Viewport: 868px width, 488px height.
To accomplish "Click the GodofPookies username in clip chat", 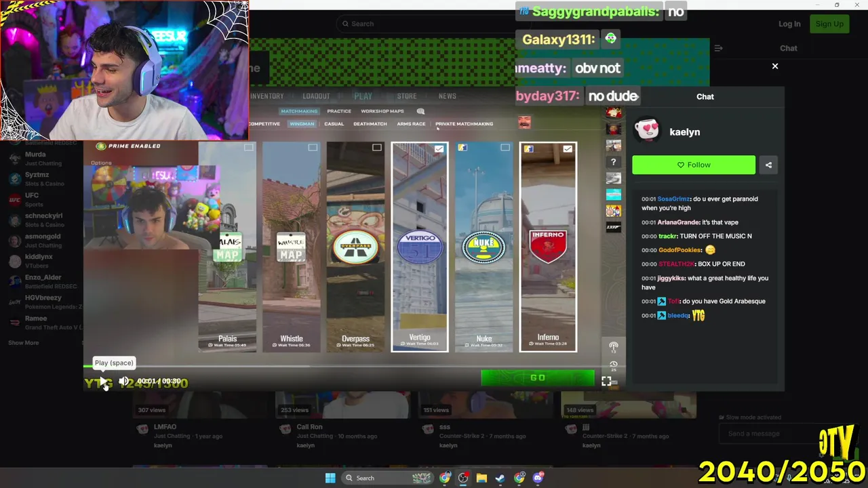I will [x=679, y=250].
